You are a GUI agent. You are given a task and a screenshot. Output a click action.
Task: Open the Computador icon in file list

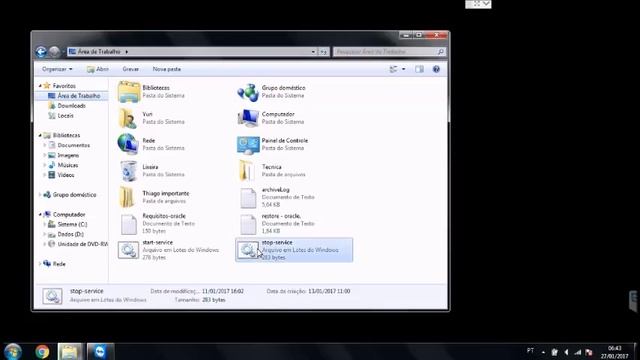[x=248, y=118]
